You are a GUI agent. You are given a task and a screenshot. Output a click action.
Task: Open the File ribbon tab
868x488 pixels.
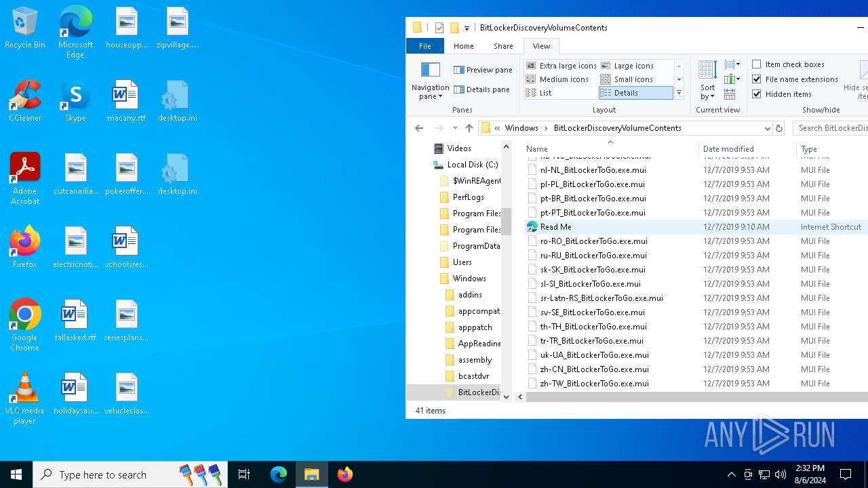(x=425, y=46)
